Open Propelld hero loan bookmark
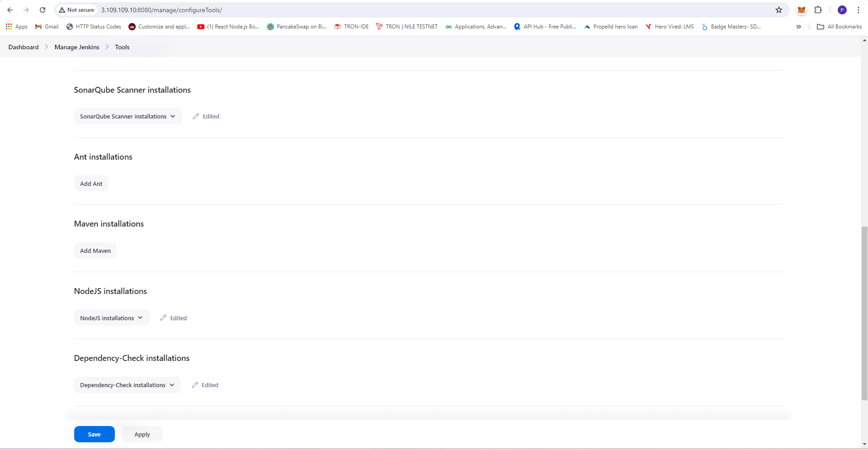The image size is (868, 450). (611, 27)
